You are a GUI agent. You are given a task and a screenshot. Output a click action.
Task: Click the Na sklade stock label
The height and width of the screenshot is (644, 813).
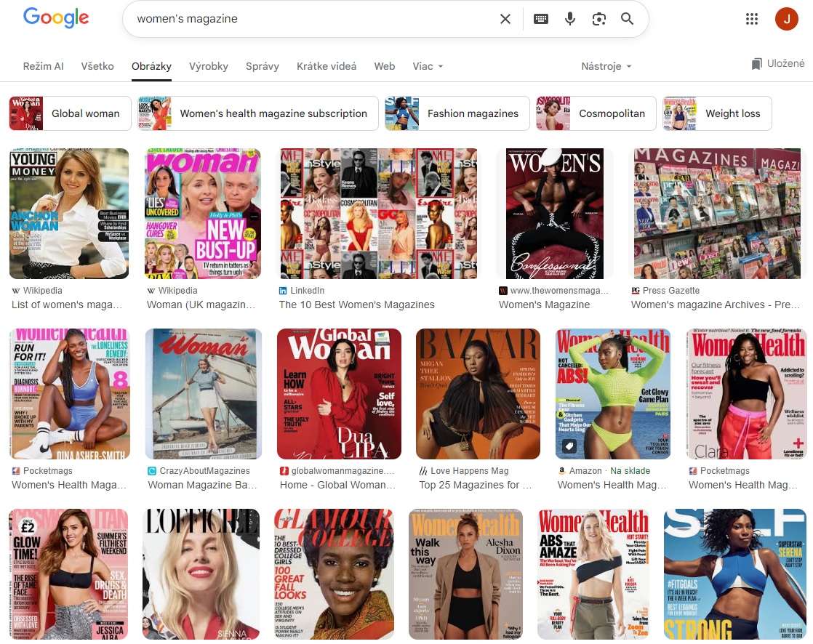point(630,471)
